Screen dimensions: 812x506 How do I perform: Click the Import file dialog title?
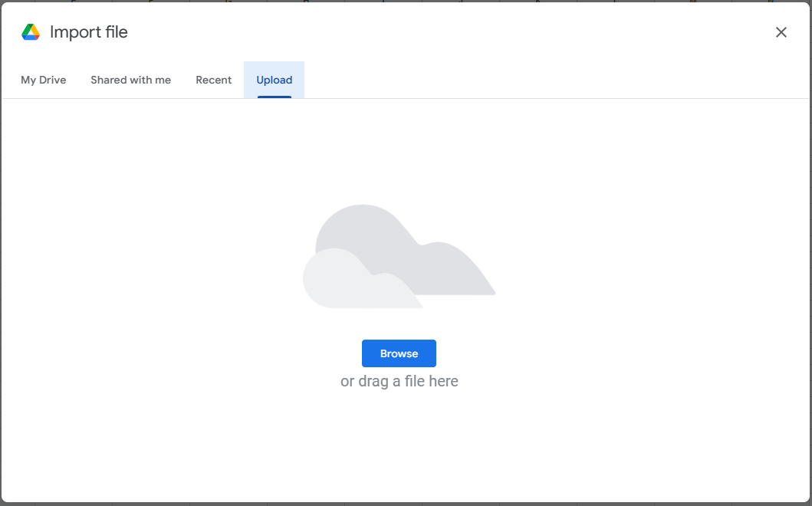[88, 32]
